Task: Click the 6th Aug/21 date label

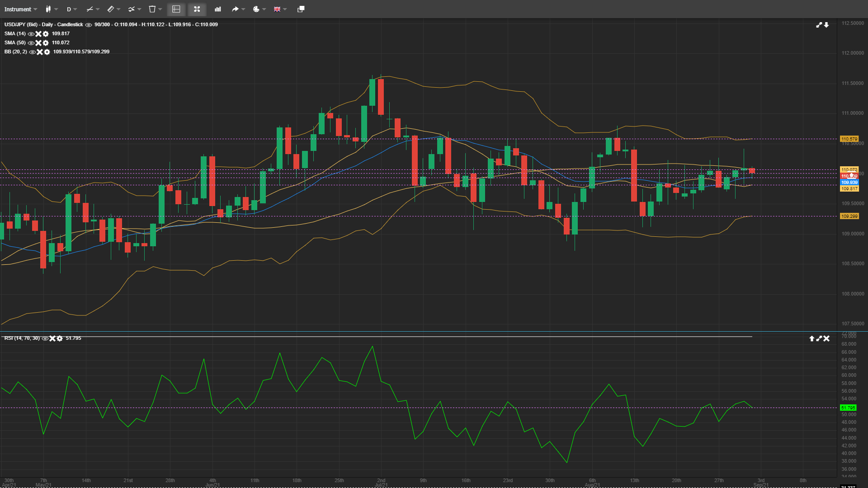Action: [592, 483]
